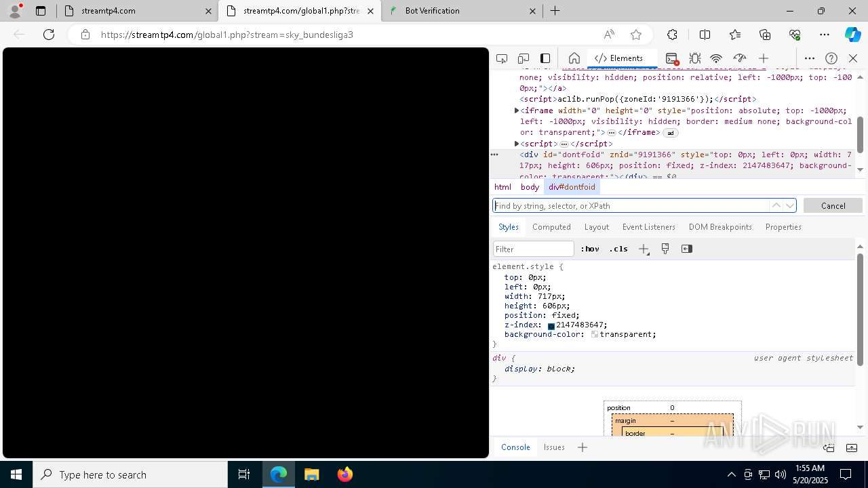Focus the Find by string search field
868x488 pixels.
point(630,205)
